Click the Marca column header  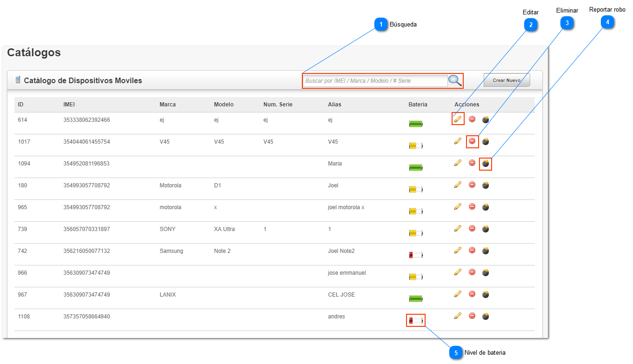pyautogui.click(x=167, y=105)
